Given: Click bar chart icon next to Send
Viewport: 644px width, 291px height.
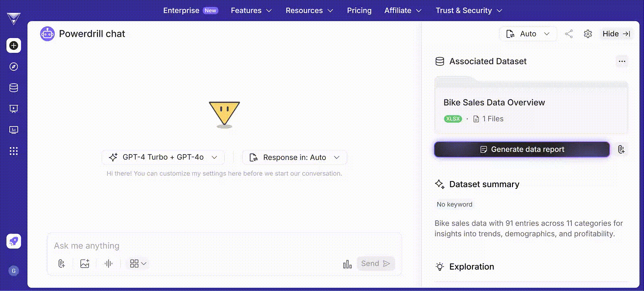Looking at the screenshot, I should [347, 264].
